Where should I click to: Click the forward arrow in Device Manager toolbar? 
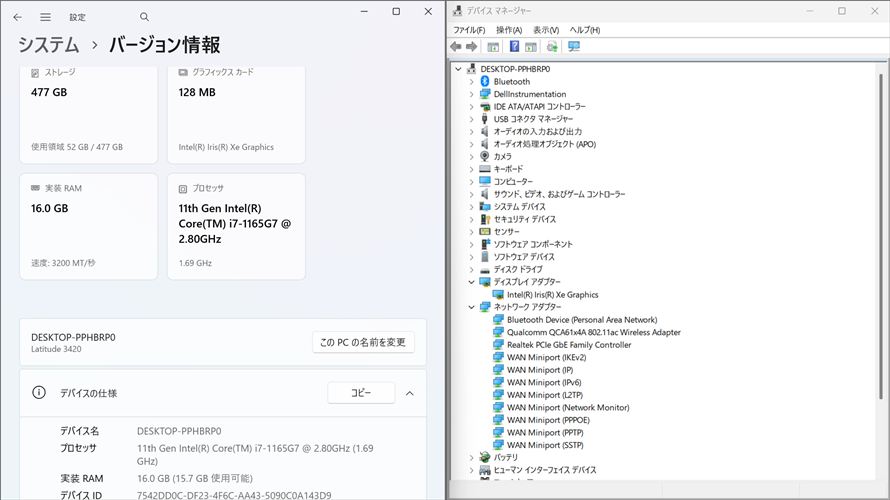coord(471,47)
